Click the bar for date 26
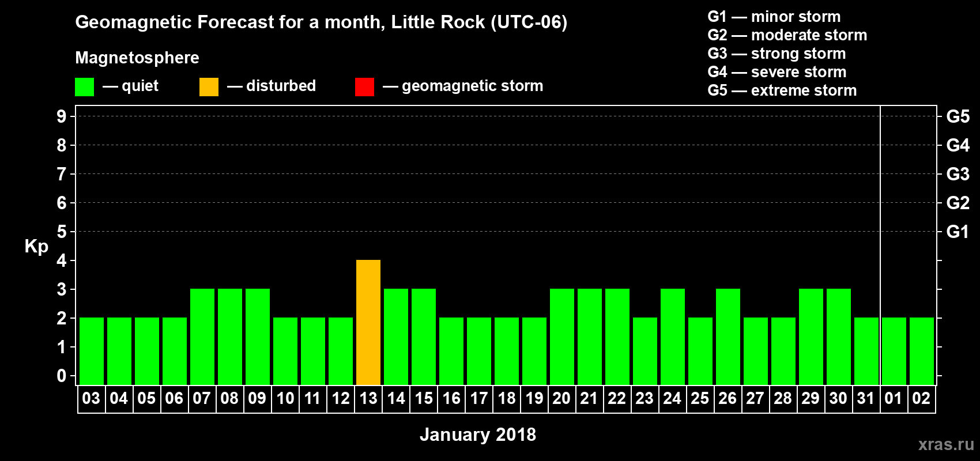The width and height of the screenshot is (980, 461). (728, 337)
